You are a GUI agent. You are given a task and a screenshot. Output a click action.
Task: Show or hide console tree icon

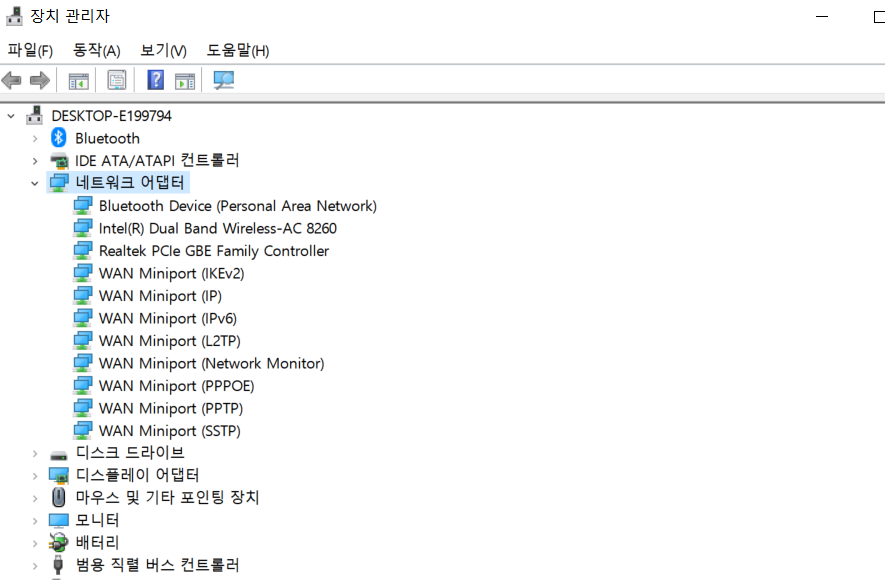point(78,81)
